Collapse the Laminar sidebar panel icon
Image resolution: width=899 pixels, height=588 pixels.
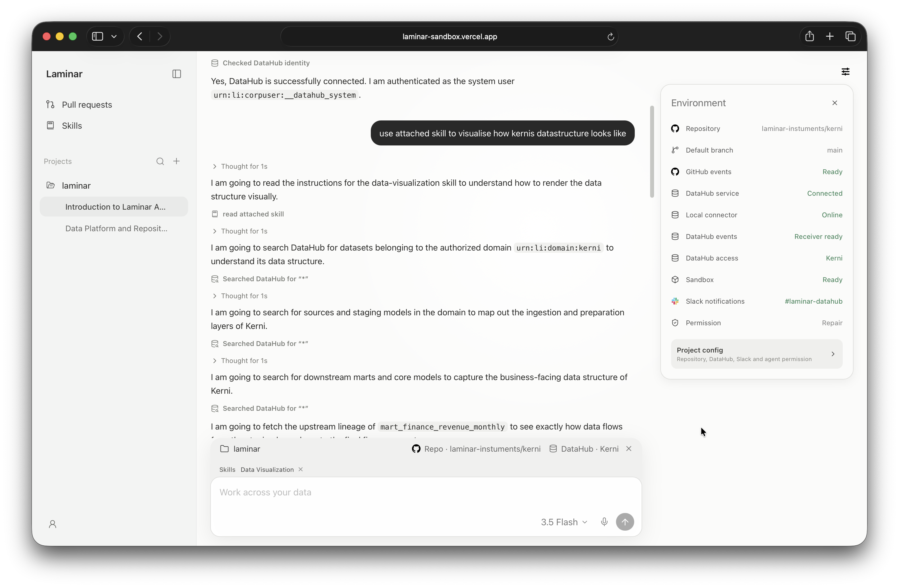coord(176,74)
